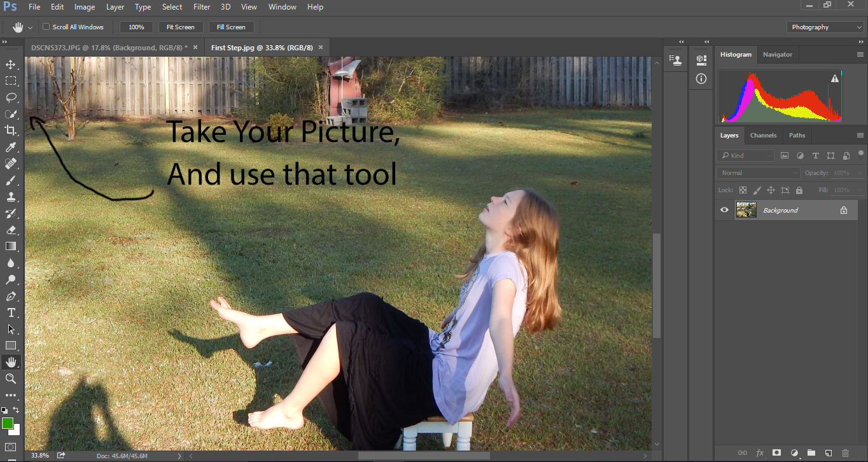The image size is (868, 462).
Task: Swap foreground and background colors
Action: [17, 410]
